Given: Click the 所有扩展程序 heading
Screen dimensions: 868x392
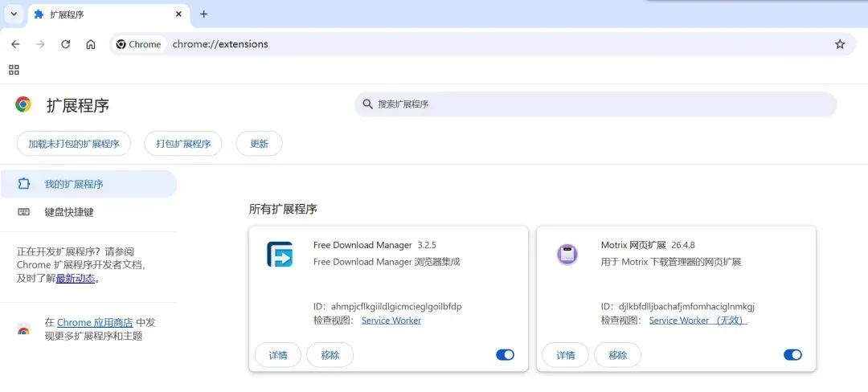Looking at the screenshot, I should tap(283, 210).
